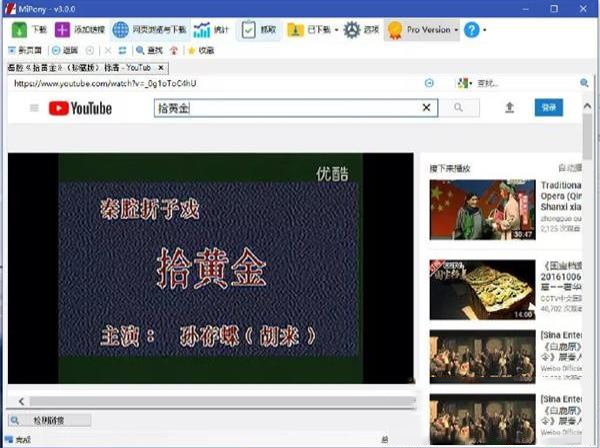Viewport: 600px width, 448px height.
Task: Click the search text box beside Google icon
Action: point(526,83)
